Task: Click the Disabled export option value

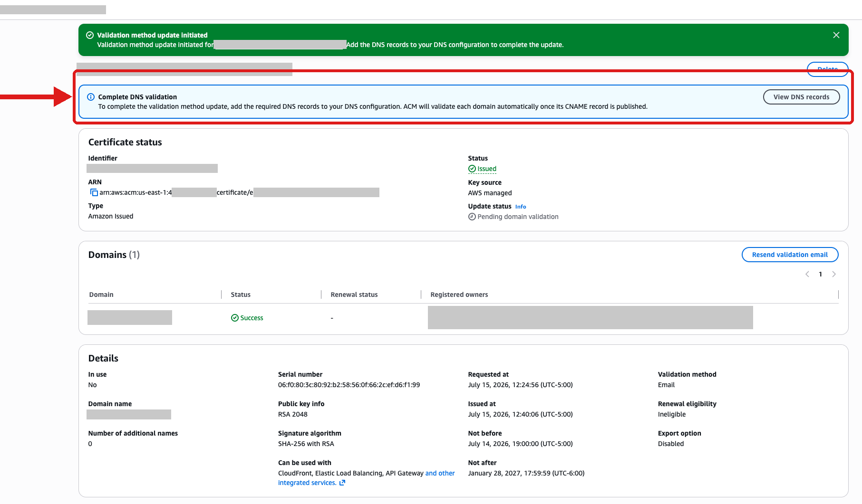Action: click(671, 444)
